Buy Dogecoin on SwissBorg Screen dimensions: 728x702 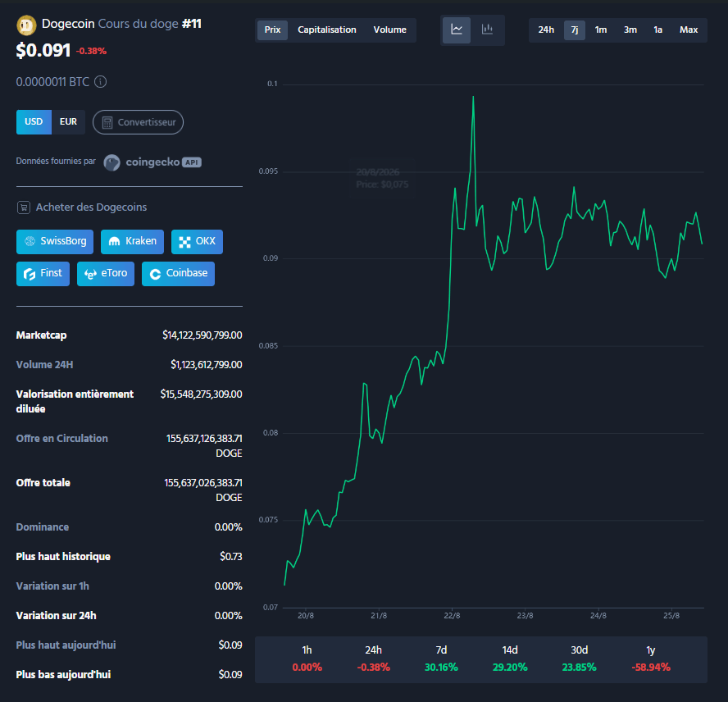(x=55, y=242)
